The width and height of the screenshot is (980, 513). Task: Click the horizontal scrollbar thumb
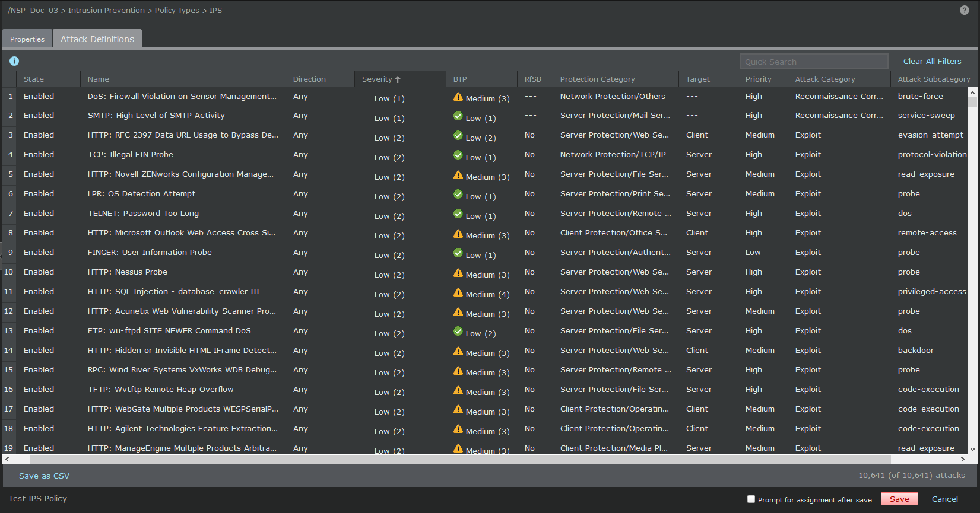coord(460,460)
